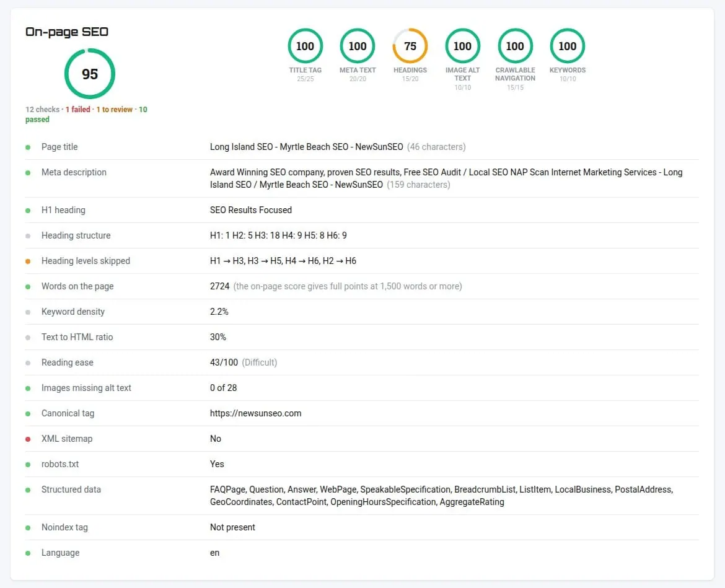Click the orange dot beside Heading levels skipped

pos(28,261)
